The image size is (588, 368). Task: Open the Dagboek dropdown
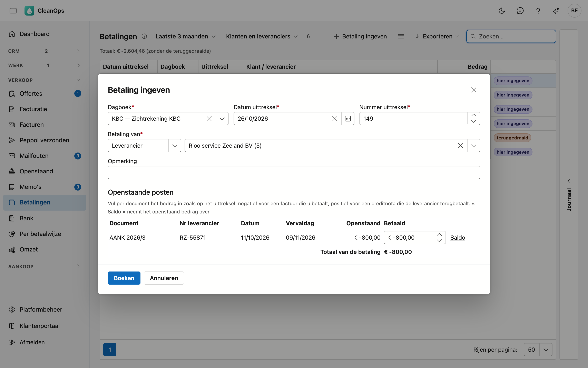pyautogui.click(x=222, y=119)
